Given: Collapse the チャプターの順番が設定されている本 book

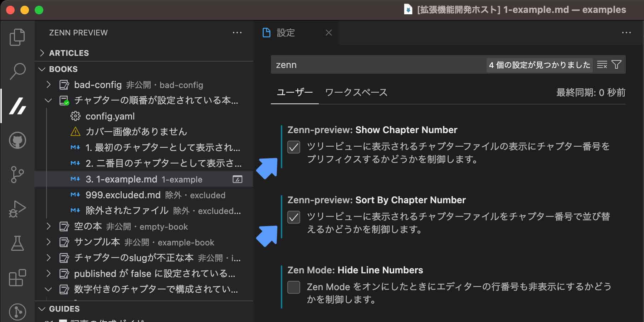Looking at the screenshot, I should click(x=48, y=101).
